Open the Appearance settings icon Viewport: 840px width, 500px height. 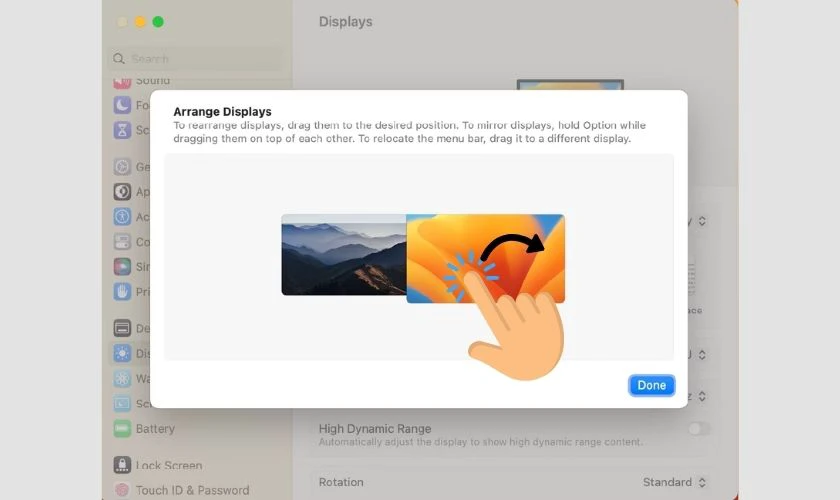[122, 192]
